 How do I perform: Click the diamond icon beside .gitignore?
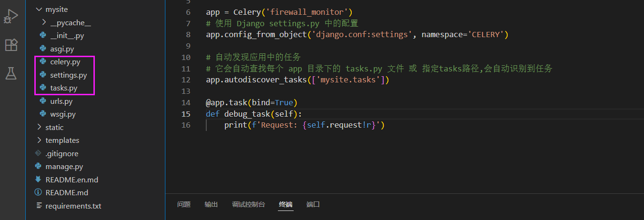point(38,153)
